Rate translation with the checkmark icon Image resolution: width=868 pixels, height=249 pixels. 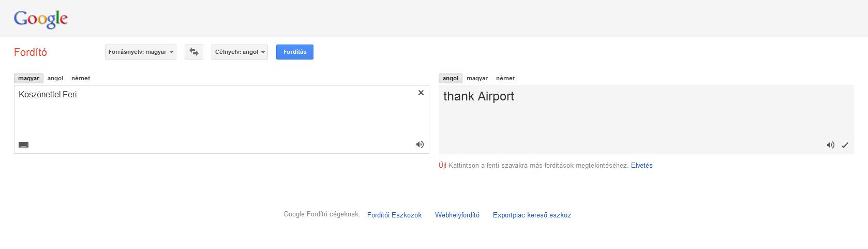(x=845, y=145)
